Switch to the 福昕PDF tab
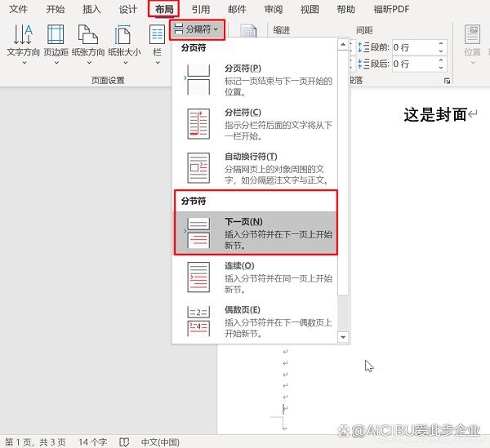The width and height of the screenshot is (490, 448). (391, 9)
